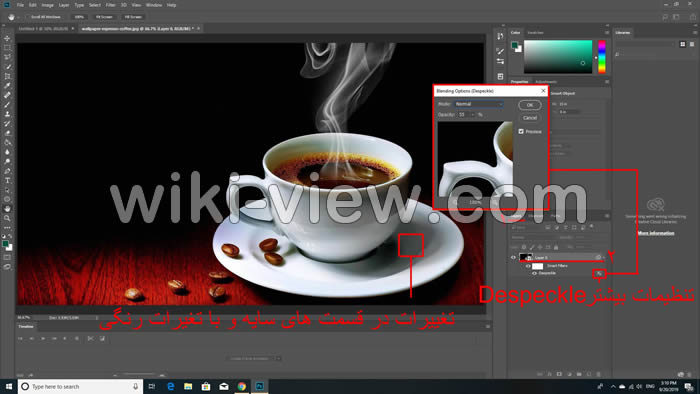Open the Windows Start menu

coord(9,386)
